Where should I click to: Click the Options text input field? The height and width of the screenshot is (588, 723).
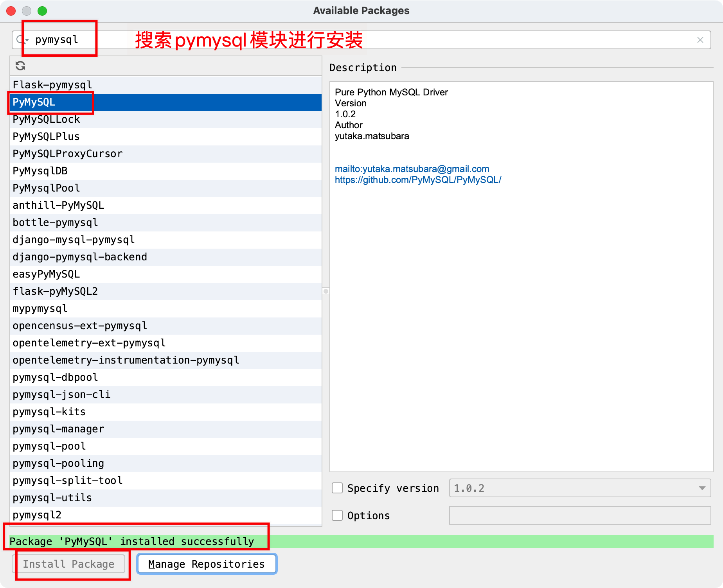coord(580,515)
